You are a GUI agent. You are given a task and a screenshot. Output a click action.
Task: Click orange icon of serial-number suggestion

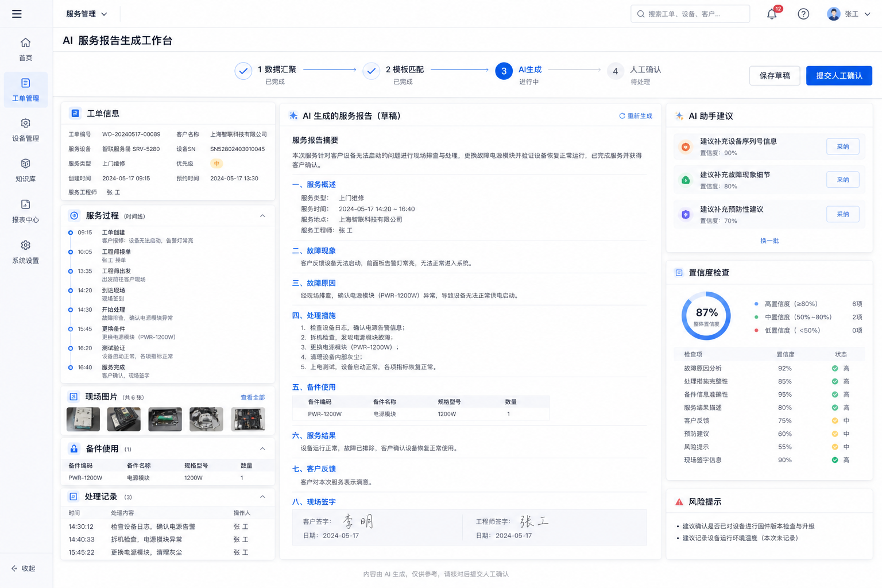[x=686, y=147]
